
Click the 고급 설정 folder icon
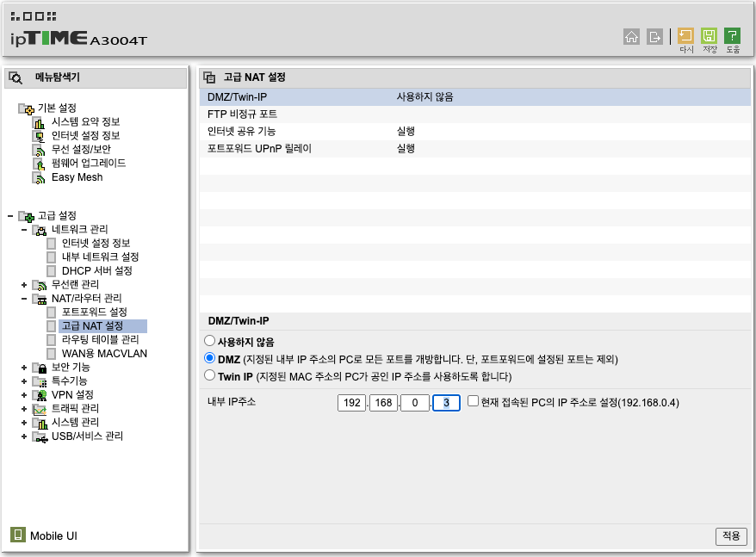pyautogui.click(x=26, y=216)
